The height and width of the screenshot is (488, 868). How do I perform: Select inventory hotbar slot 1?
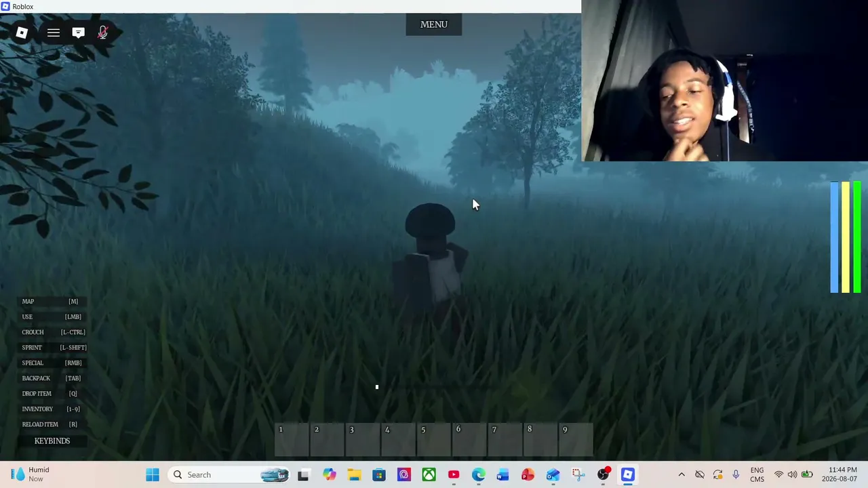(x=292, y=440)
